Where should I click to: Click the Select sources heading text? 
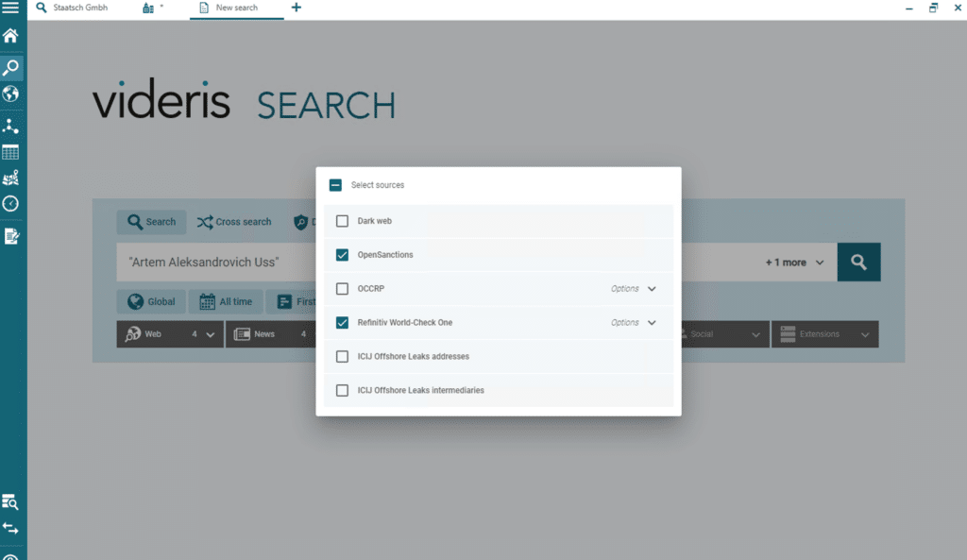pyautogui.click(x=378, y=185)
